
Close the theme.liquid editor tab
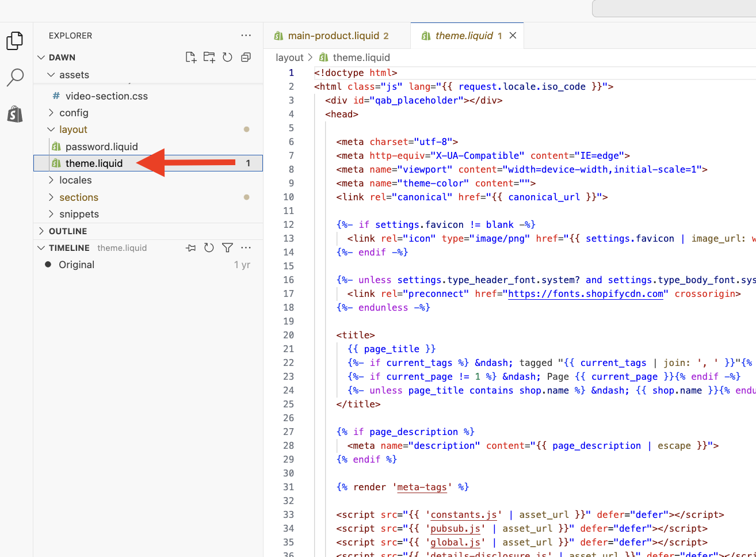pyautogui.click(x=513, y=36)
